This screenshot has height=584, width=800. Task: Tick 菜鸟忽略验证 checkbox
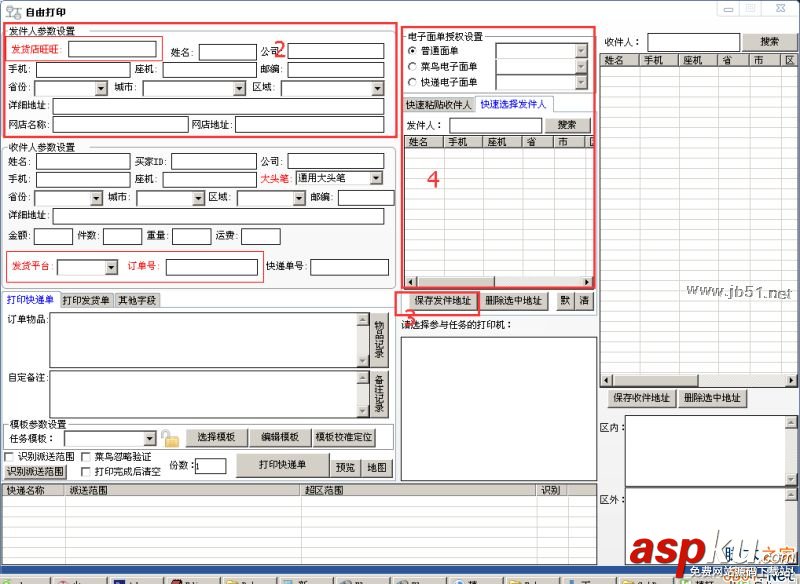point(86,456)
